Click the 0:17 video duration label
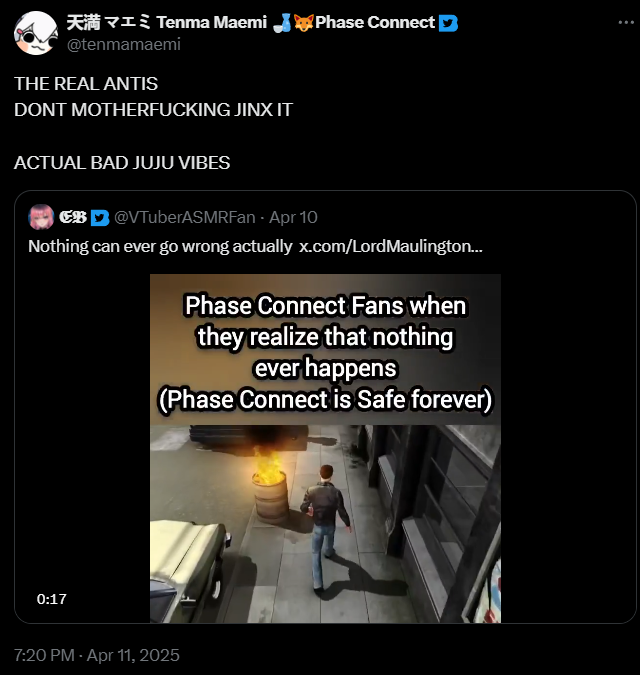The height and width of the screenshot is (675, 640). pyautogui.click(x=52, y=599)
